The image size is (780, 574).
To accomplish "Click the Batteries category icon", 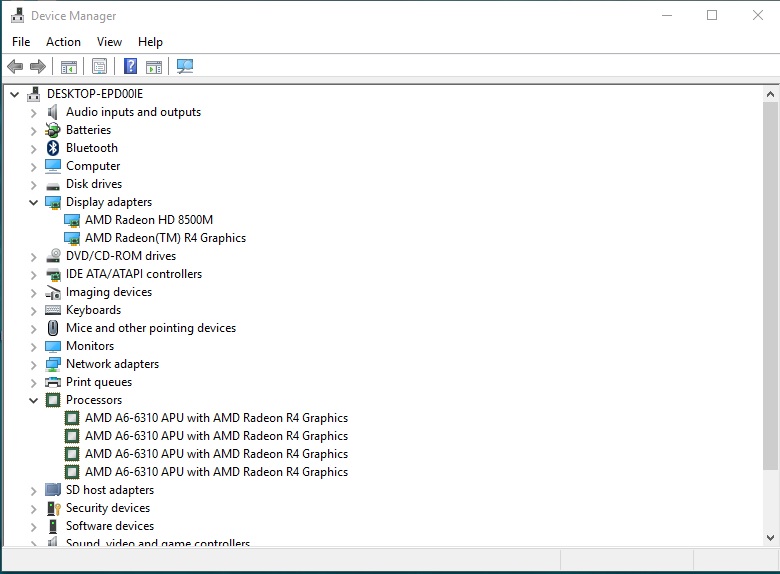I will coord(53,130).
